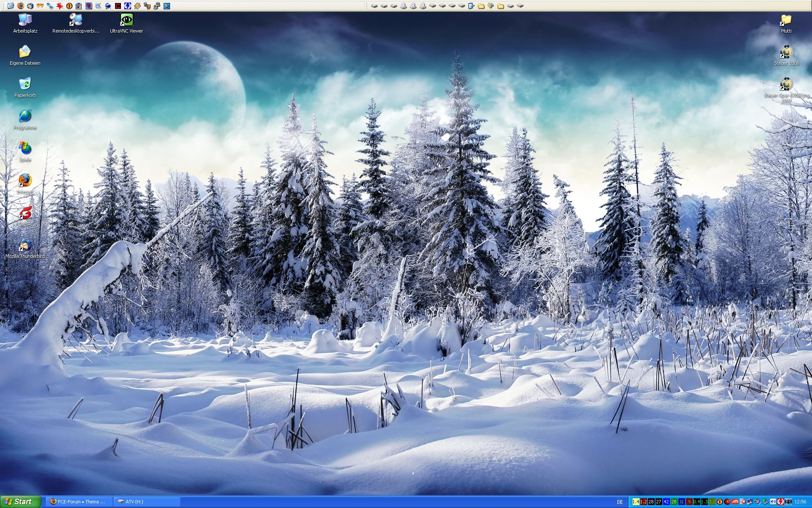812x508 pixels.
Task: Open the Arbeitsplatz desktop icon
Action: (x=25, y=20)
